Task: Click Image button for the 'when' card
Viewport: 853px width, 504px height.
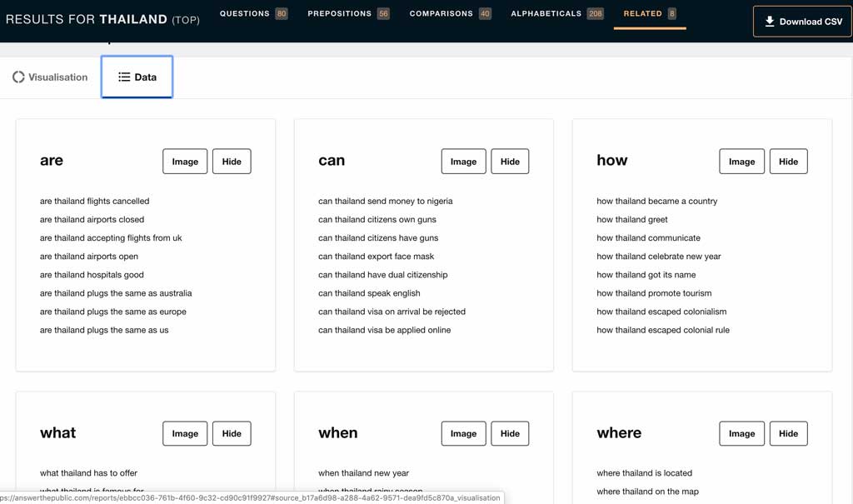Action: [463, 433]
